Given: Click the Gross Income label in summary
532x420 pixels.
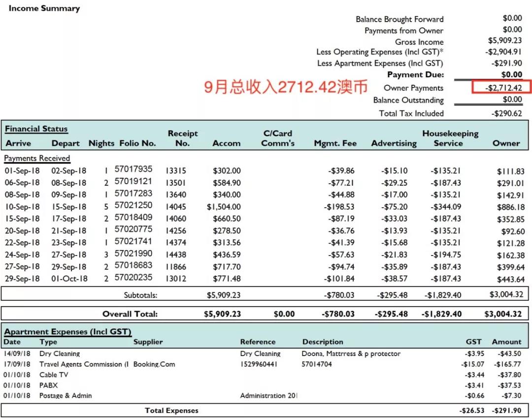Looking at the screenshot, I should tap(419, 42).
